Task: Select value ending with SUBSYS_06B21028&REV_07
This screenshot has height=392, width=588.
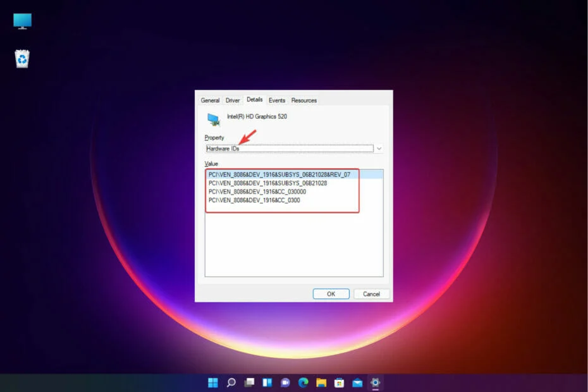Action: pyautogui.click(x=294, y=175)
